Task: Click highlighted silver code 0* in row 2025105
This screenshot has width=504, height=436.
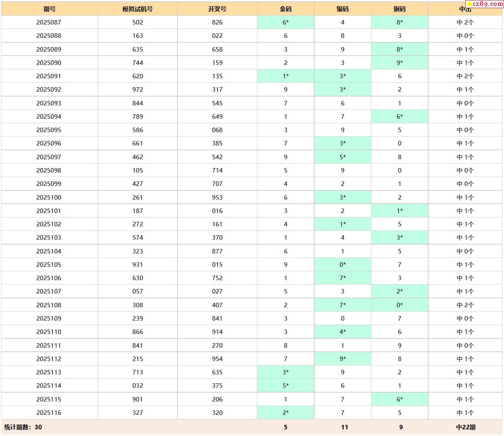Action: coord(342,265)
